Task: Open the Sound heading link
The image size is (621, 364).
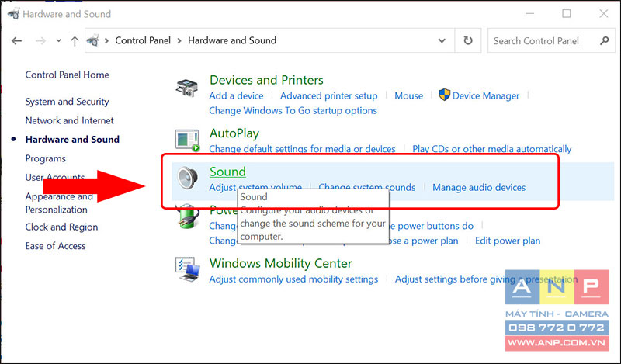Action: click(x=227, y=172)
